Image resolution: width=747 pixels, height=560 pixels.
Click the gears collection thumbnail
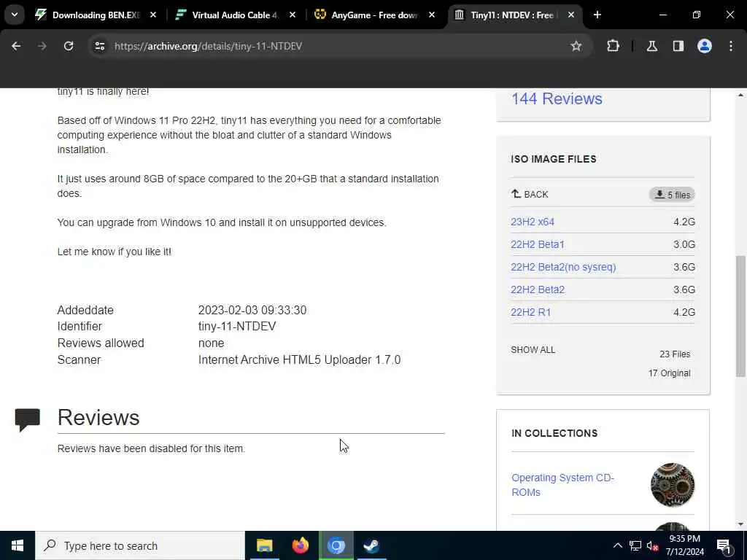tap(672, 485)
